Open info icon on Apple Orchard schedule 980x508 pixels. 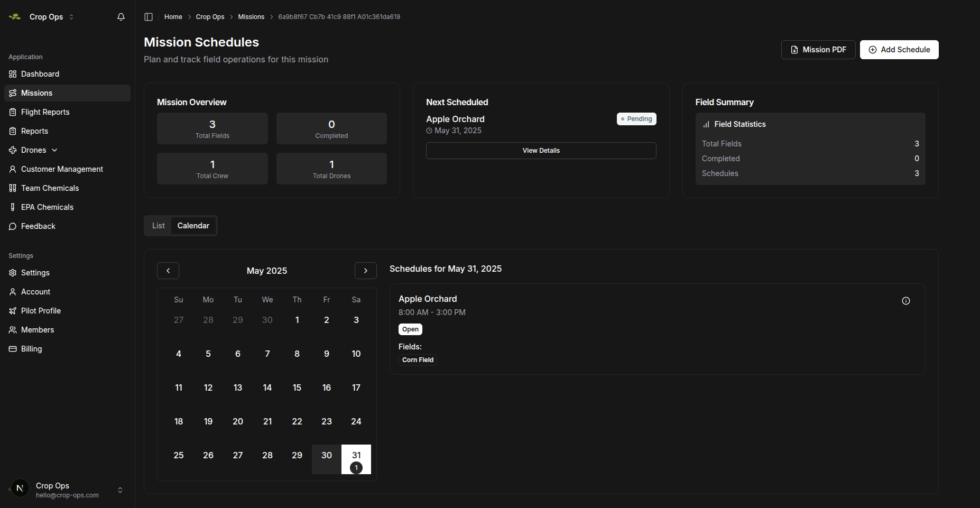[x=906, y=301]
